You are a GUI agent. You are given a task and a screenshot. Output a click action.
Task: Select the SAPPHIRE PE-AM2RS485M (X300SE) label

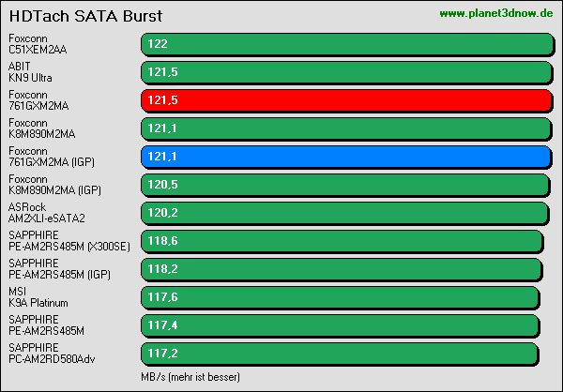tap(69, 240)
